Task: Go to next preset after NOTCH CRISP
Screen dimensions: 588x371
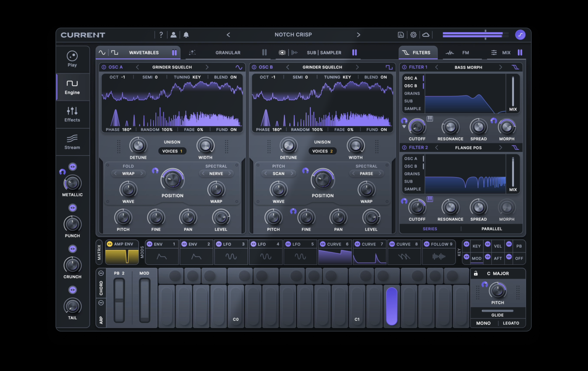Action: [358, 35]
